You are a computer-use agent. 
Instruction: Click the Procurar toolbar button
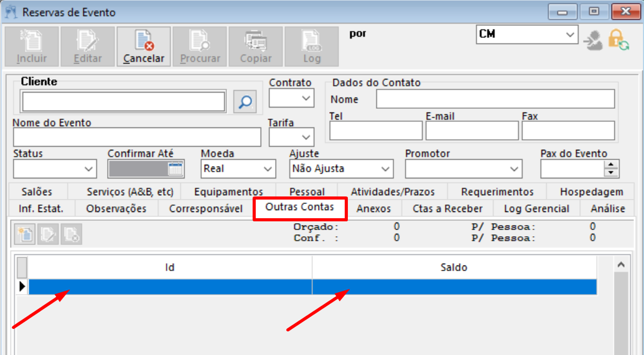coord(200,47)
